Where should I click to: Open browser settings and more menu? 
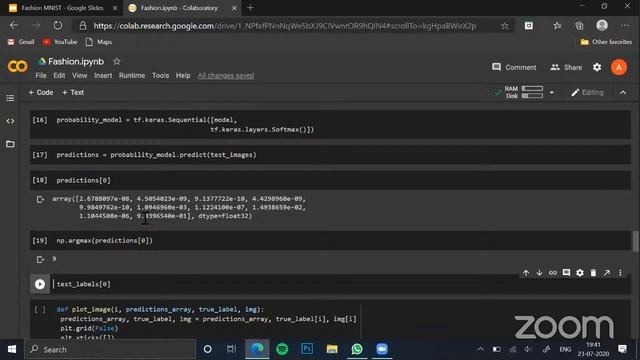tap(624, 26)
